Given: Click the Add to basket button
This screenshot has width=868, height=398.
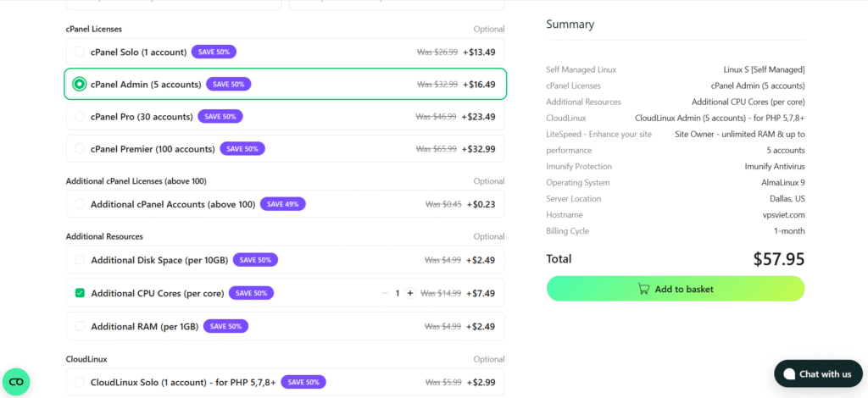Looking at the screenshot, I should coord(675,289).
